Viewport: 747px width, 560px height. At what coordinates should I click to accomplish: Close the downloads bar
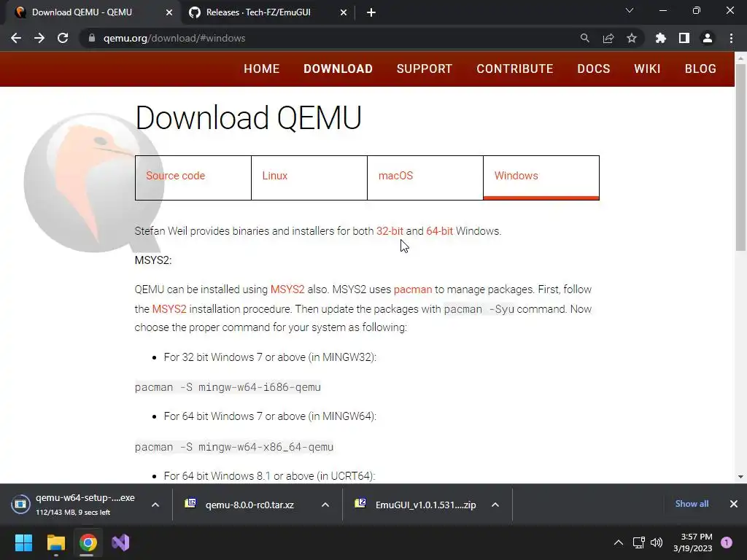[x=734, y=504]
